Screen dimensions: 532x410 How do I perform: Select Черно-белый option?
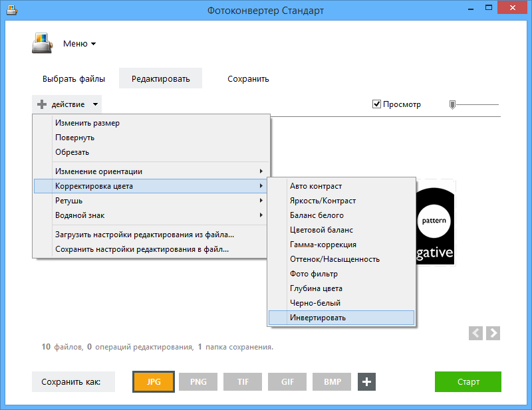pyautogui.click(x=341, y=303)
